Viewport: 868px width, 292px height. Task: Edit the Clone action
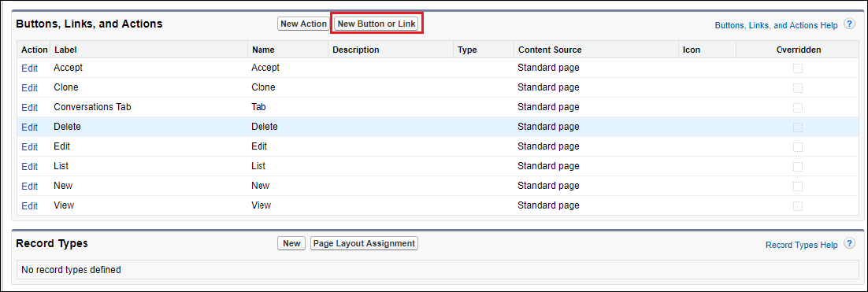(29, 87)
